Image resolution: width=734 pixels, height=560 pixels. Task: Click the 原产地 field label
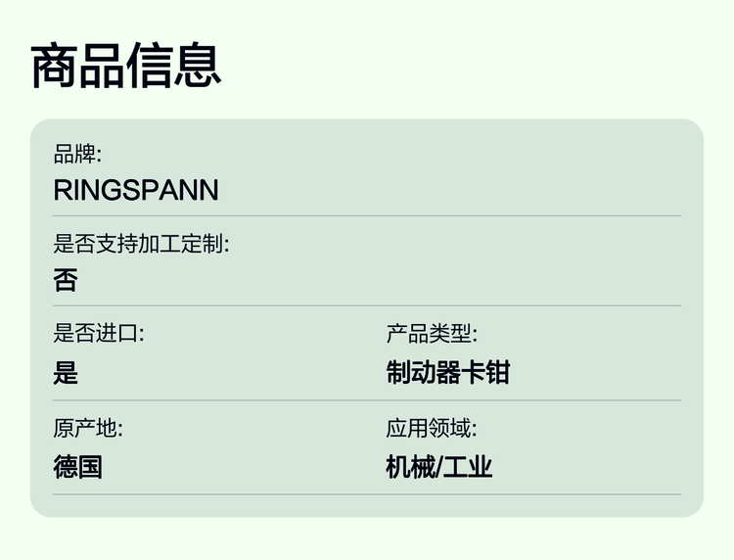pyautogui.click(x=88, y=428)
